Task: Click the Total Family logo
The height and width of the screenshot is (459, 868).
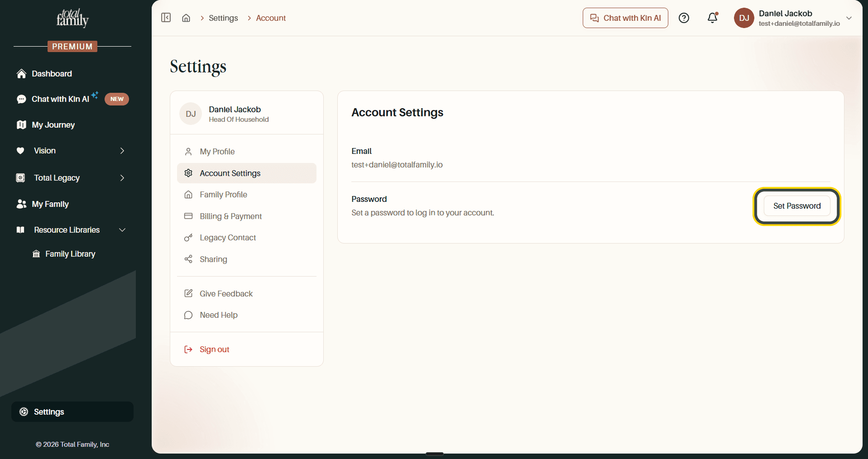Action: [x=72, y=18]
